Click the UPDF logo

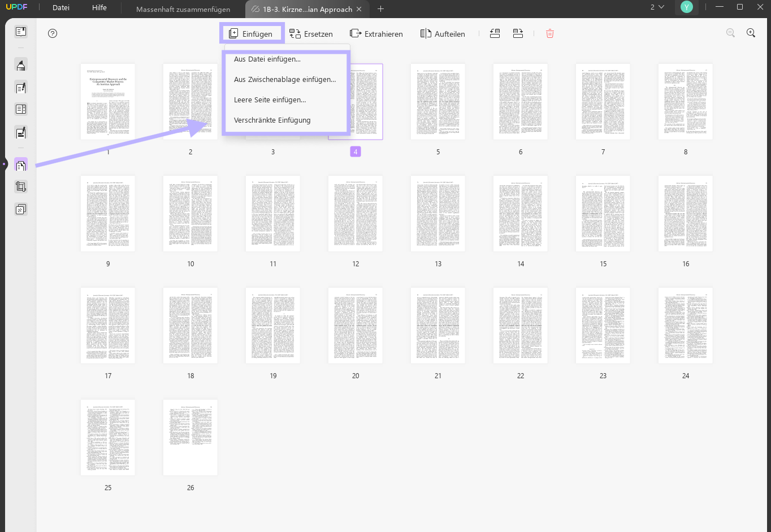click(x=17, y=7)
